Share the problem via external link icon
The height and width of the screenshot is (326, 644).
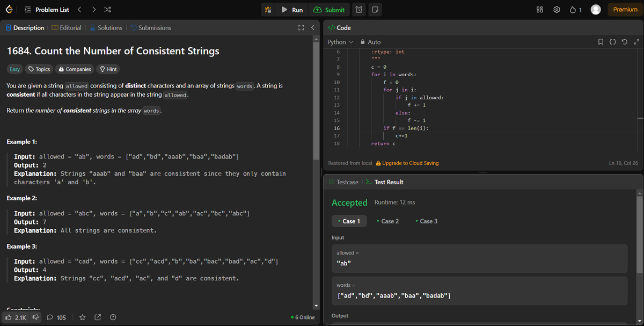(x=98, y=317)
